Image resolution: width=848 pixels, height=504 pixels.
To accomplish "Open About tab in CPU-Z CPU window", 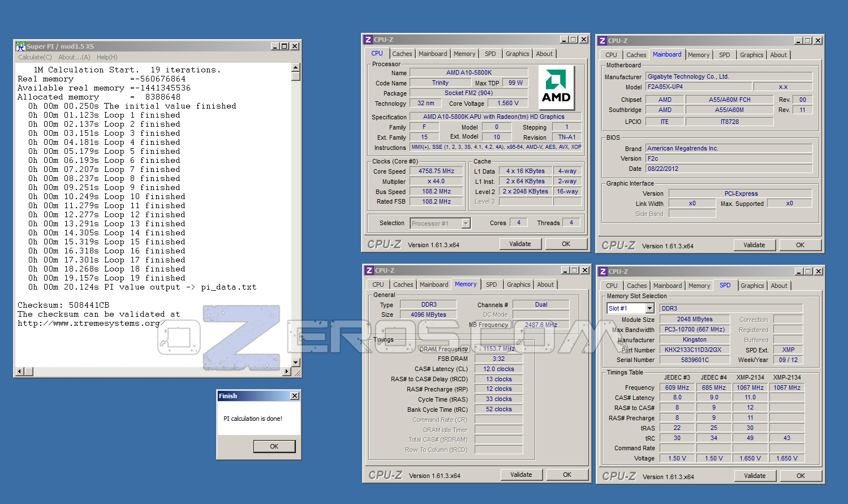I will tap(545, 54).
